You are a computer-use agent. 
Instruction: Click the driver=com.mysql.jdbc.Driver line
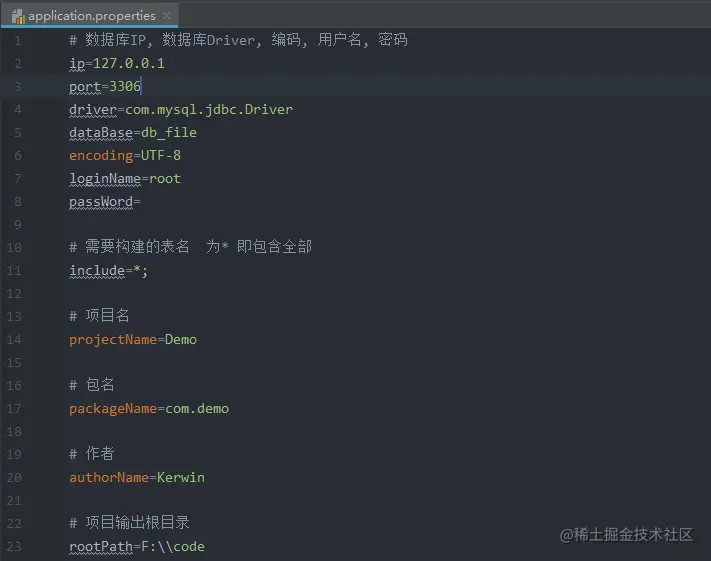tap(181, 110)
